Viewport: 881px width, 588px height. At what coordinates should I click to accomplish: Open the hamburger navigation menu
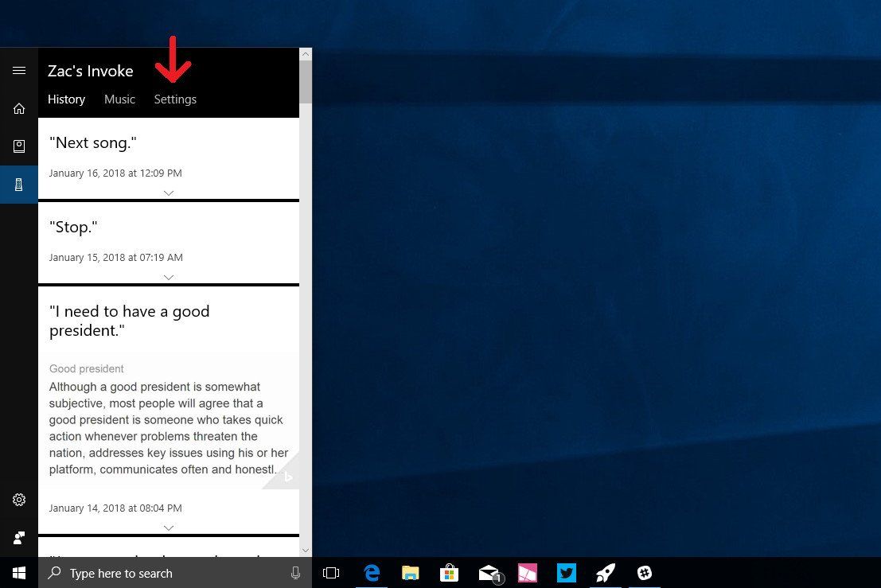tap(19, 70)
